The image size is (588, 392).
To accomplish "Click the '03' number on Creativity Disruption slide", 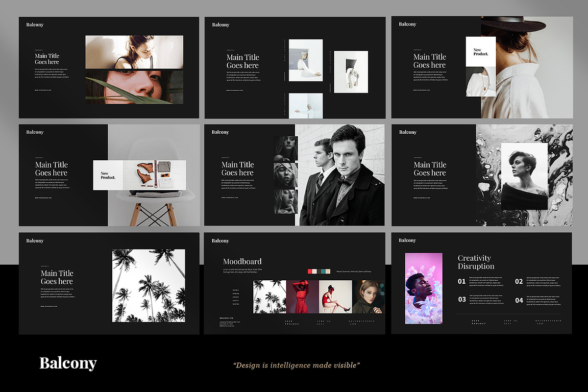I will [462, 299].
